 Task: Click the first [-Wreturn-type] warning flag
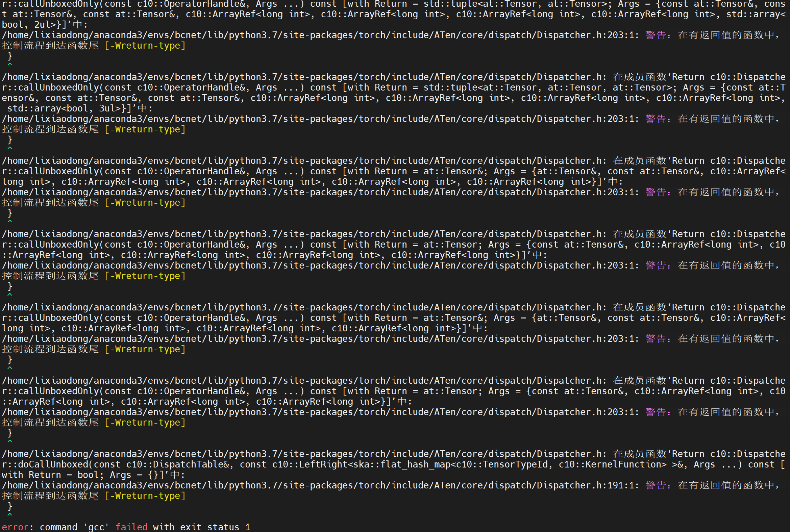145,45
